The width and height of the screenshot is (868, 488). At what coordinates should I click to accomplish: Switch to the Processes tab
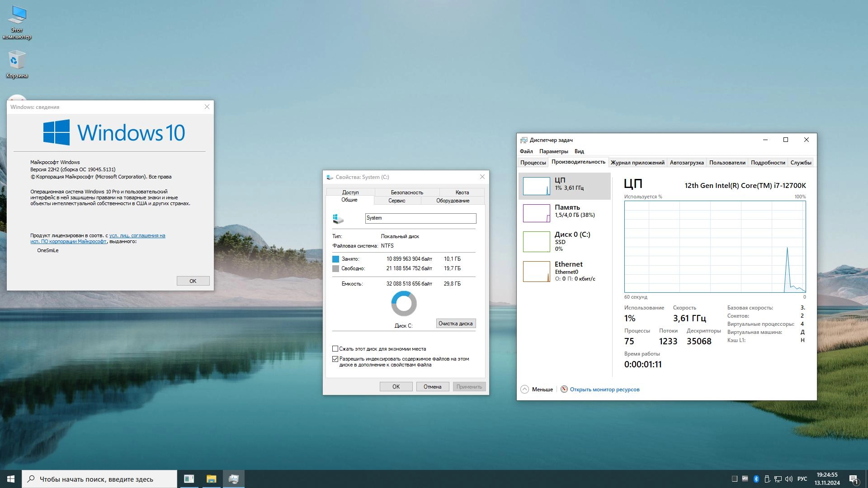(533, 163)
